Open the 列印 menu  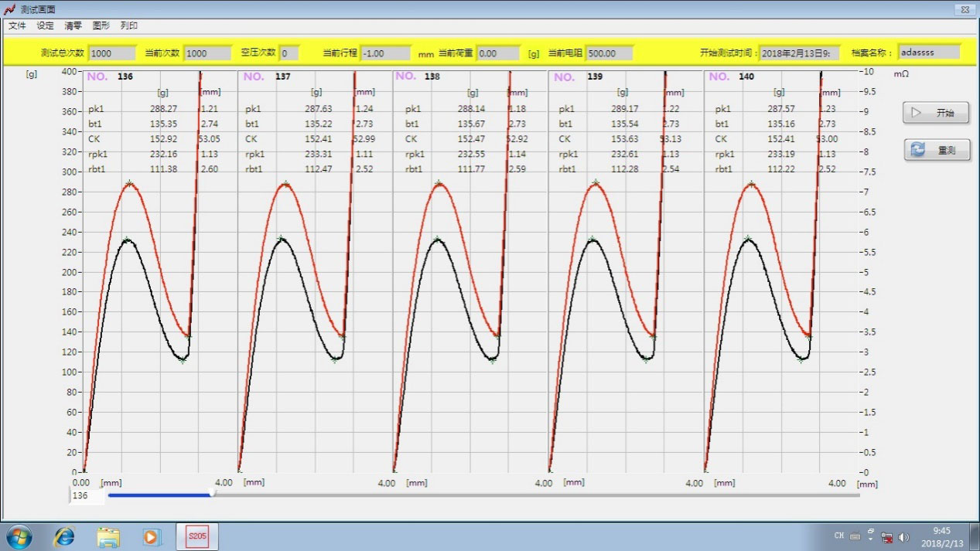(x=129, y=26)
